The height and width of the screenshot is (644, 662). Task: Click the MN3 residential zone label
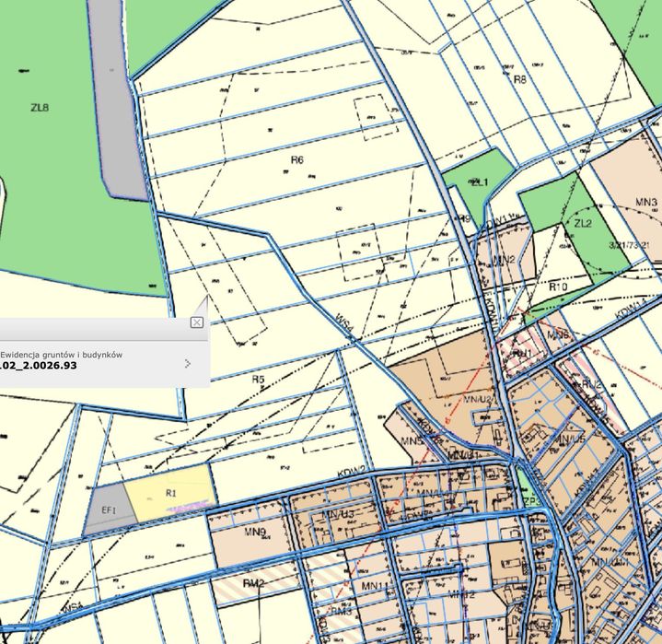[x=646, y=203]
